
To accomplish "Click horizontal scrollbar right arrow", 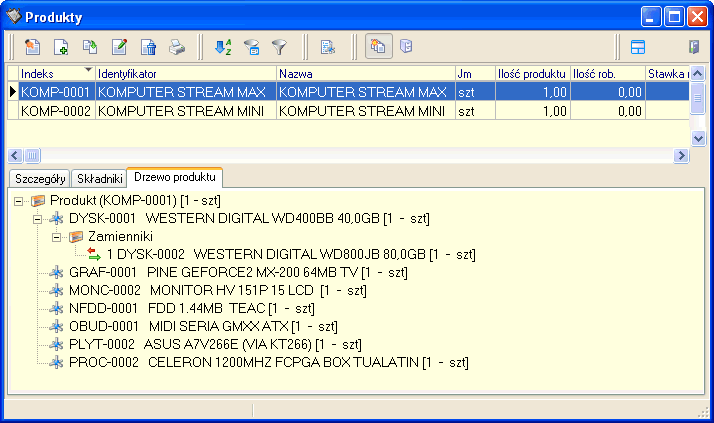I will pos(681,156).
